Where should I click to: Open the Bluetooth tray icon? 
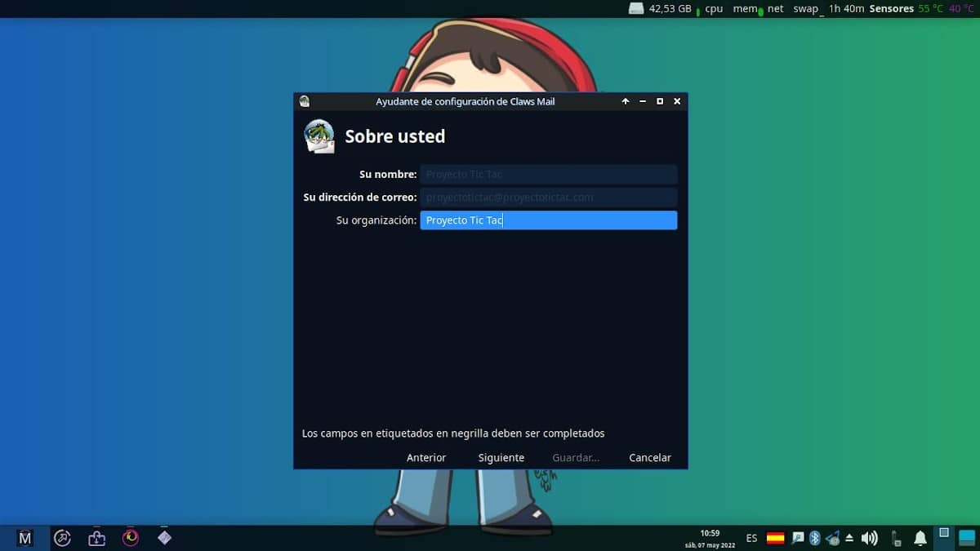(814, 538)
